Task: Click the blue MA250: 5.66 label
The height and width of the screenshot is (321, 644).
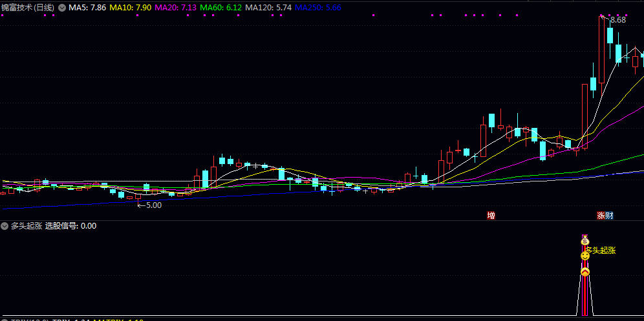Action: point(318,7)
